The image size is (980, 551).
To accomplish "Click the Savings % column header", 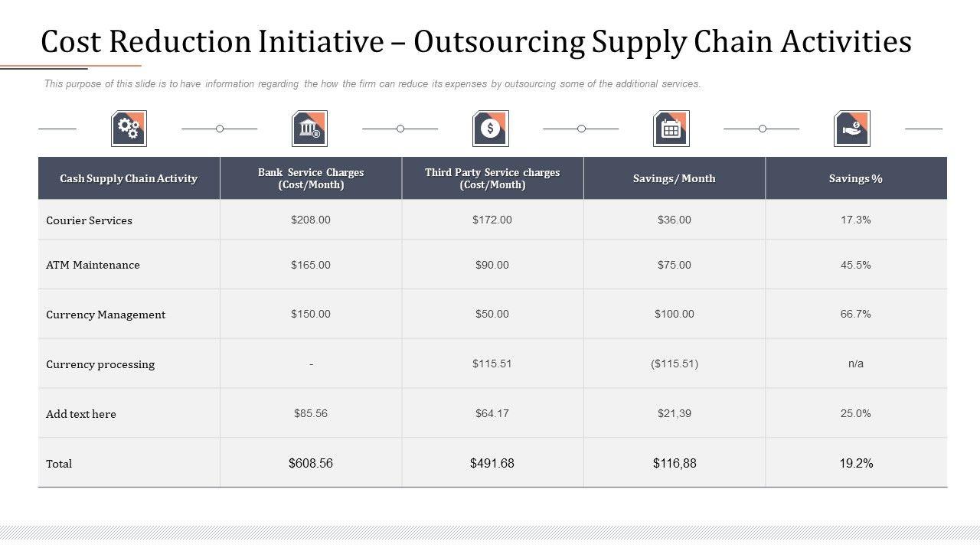I will coord(855,178).
